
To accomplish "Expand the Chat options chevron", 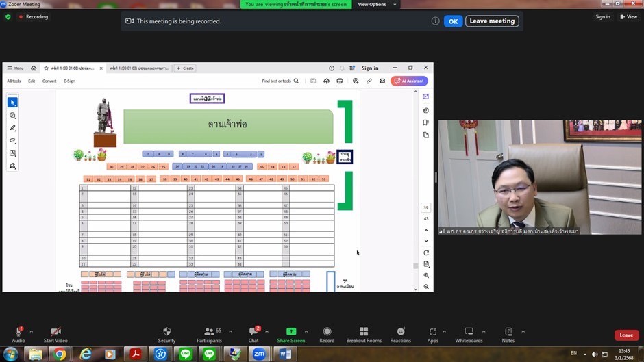I will point(267,332).
